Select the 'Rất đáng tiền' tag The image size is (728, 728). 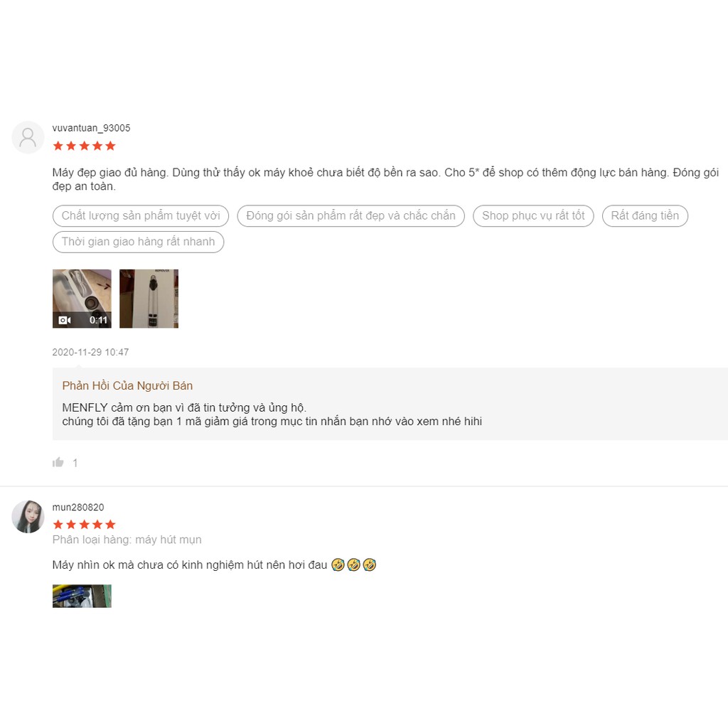click(x=645, y=216)
